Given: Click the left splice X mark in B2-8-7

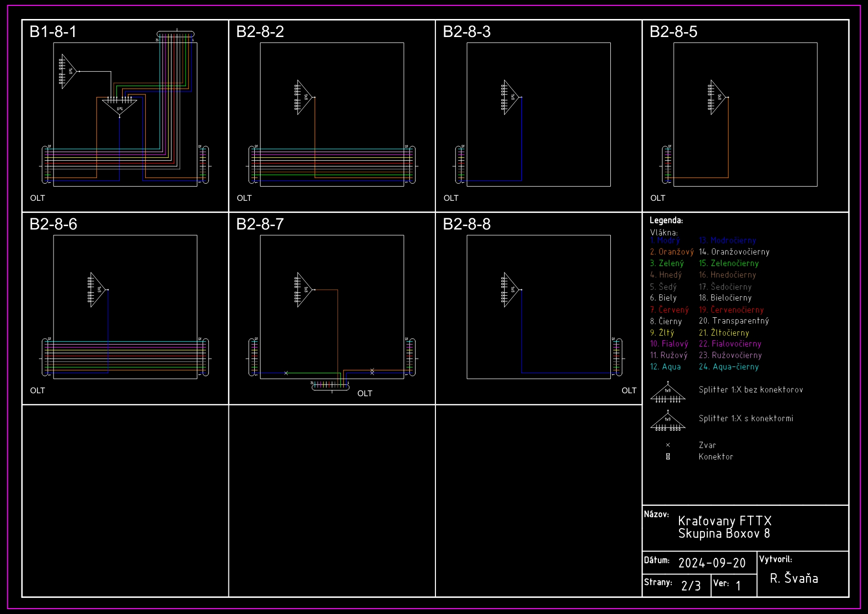Looking at the screenshot, I should 286,373.
